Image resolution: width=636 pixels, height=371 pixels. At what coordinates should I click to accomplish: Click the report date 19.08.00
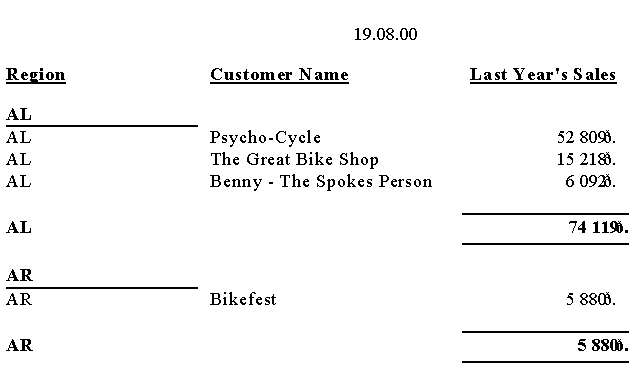385,34
